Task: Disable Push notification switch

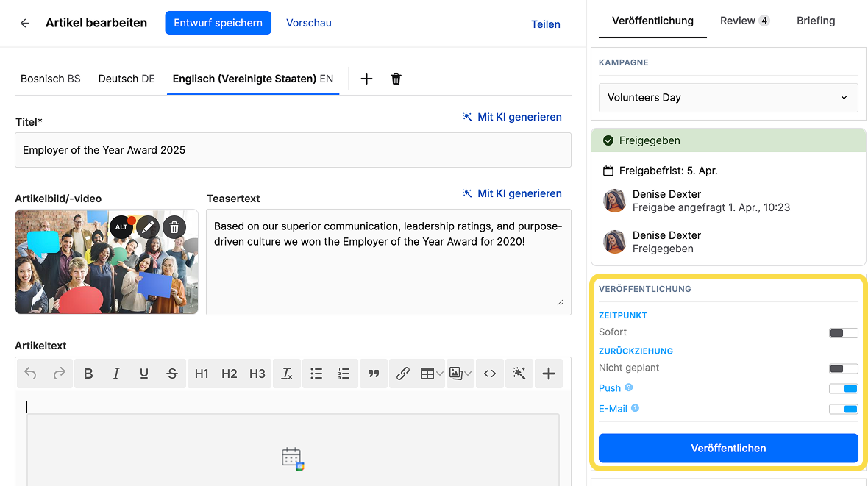Action: click(843, 388)
